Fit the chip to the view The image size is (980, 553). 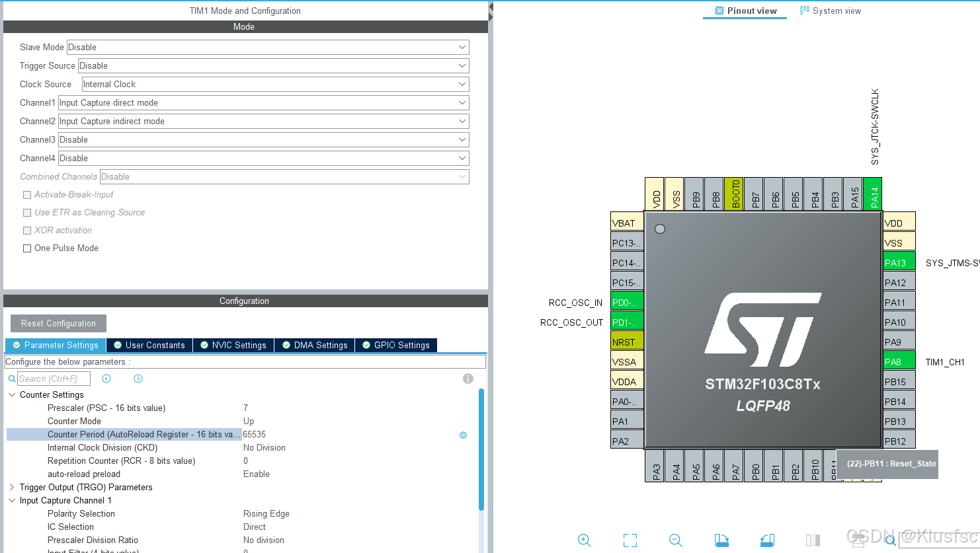point(630,540)
